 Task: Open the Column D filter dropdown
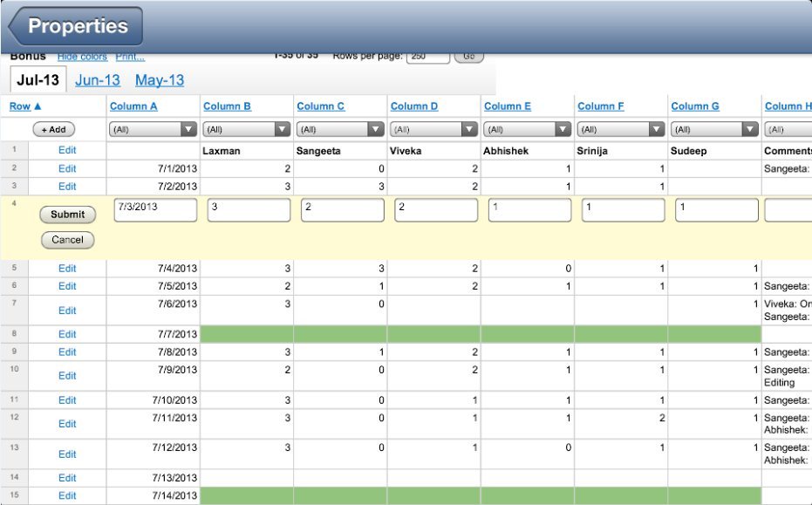point(434,129)
